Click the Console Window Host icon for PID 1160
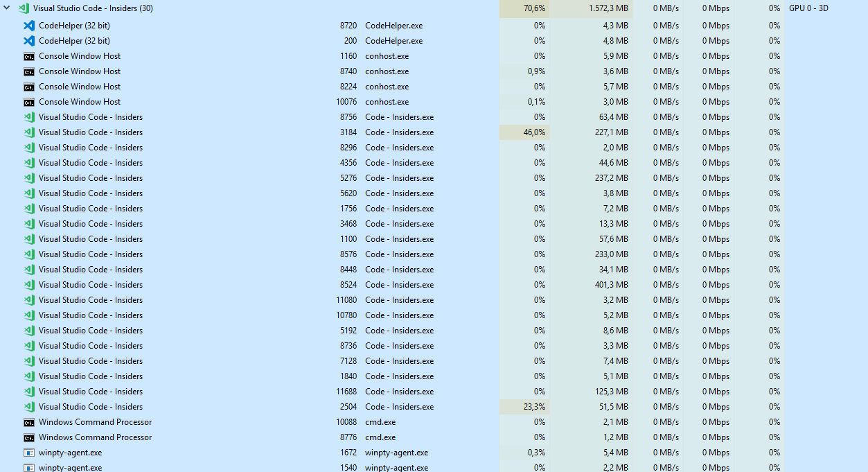The image size is (868, 472). click(29, 56)
